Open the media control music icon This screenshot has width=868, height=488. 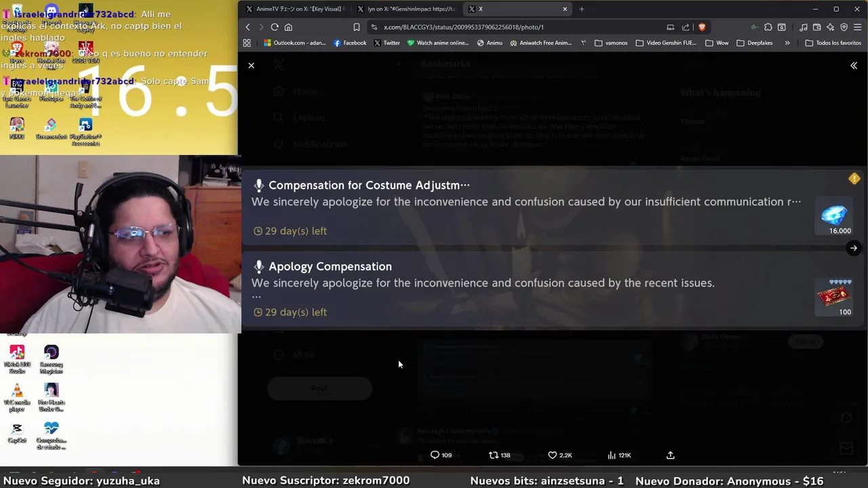[x=803, y=27]
